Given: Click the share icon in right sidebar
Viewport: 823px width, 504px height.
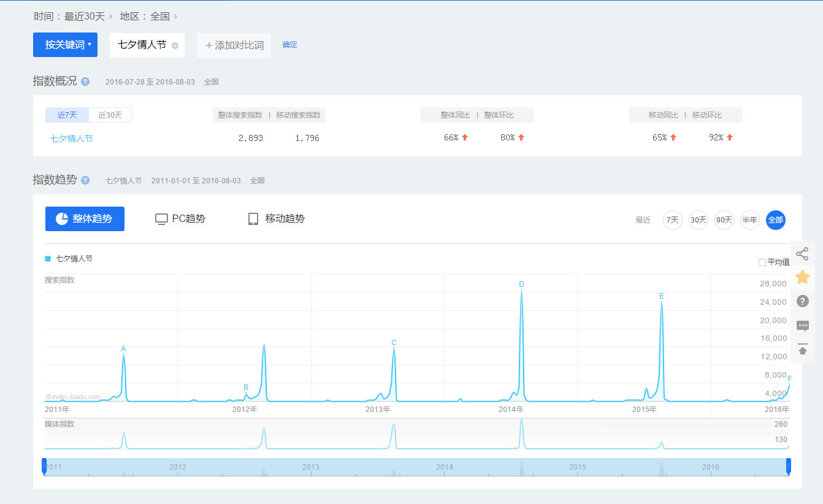Looking at the screenshot, I should 802,254.
